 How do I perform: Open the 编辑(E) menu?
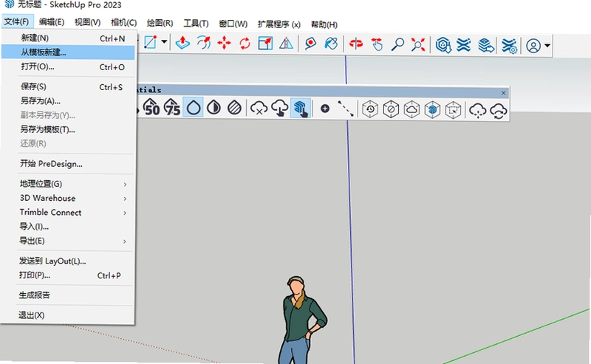coord(52,22)
